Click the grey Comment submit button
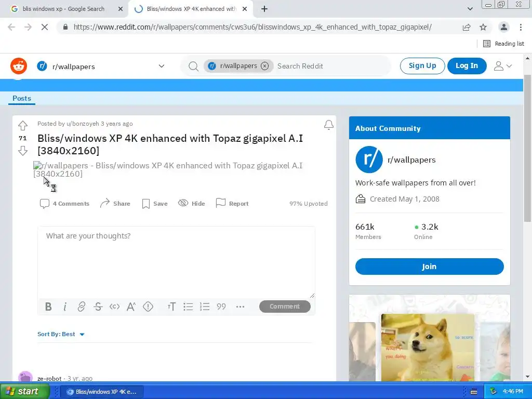532x399 pixels. click(285, 307)
